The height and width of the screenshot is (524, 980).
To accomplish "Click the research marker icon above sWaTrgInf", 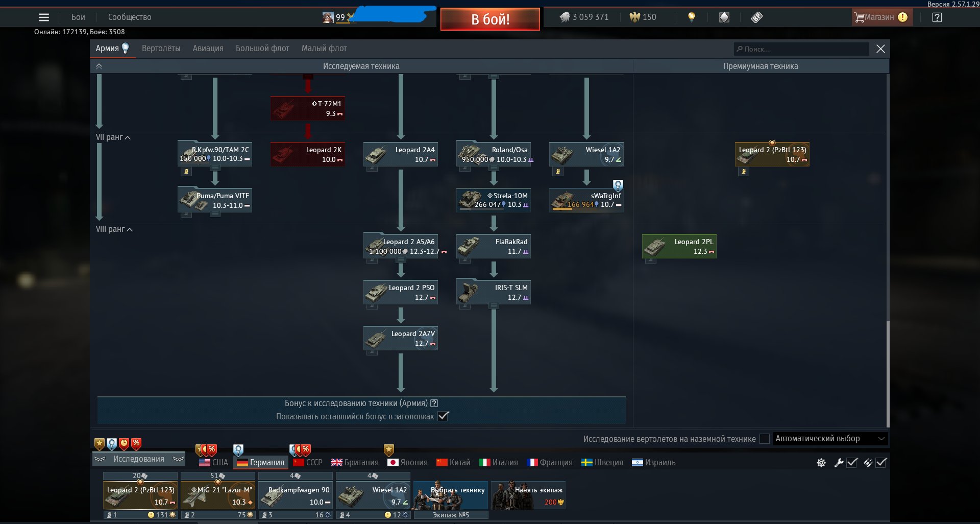I will pos(618,185).
